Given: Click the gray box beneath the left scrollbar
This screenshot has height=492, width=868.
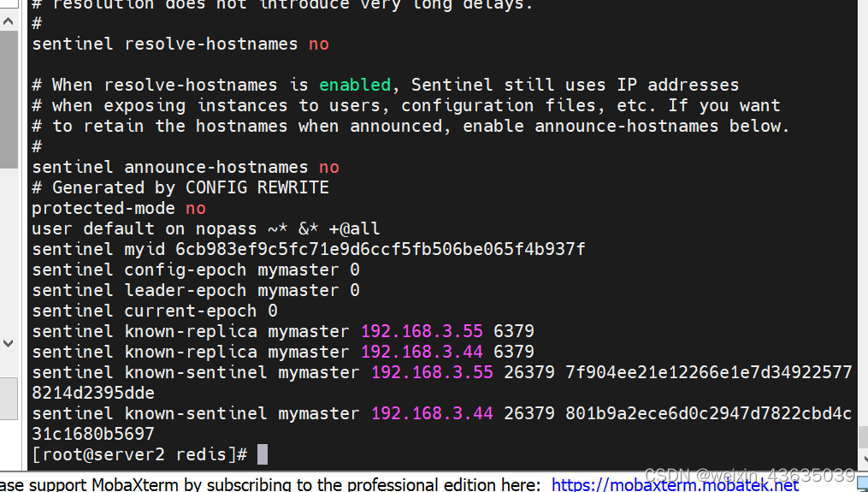Looking at the screenshot, I should click(9, 399).
